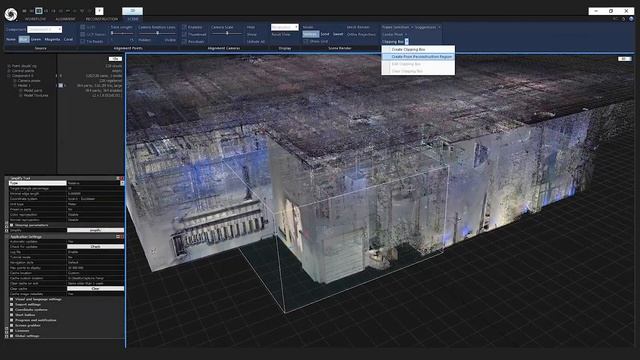Select the SCENE ribbon tab

point(133,19)
